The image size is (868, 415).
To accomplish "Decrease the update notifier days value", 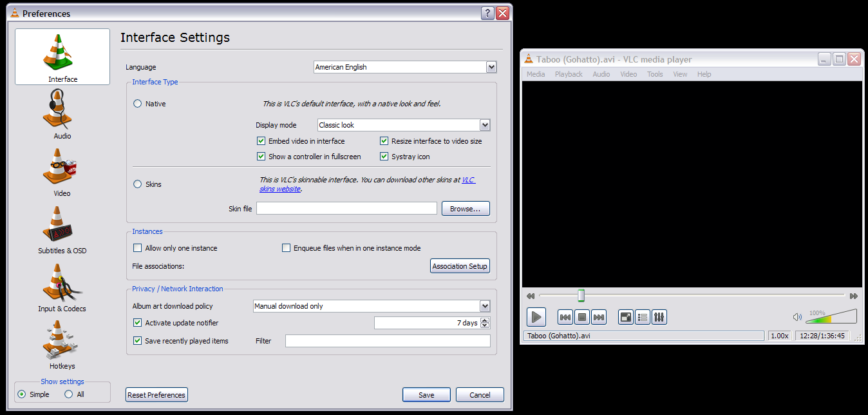I will [x=485, y=326].
